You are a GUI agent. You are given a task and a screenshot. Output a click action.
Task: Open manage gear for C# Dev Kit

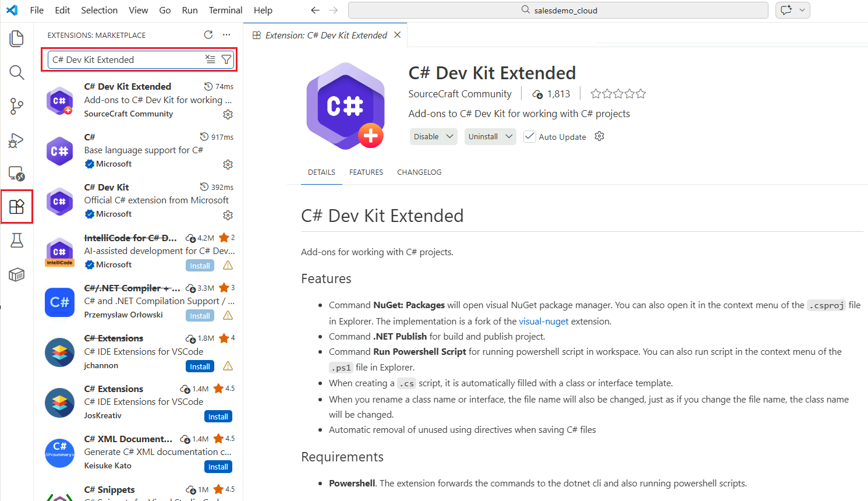click(228, 215)
